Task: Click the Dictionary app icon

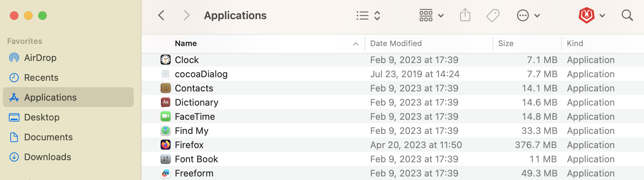Action: pyautogui.click(x=166, y=102)
